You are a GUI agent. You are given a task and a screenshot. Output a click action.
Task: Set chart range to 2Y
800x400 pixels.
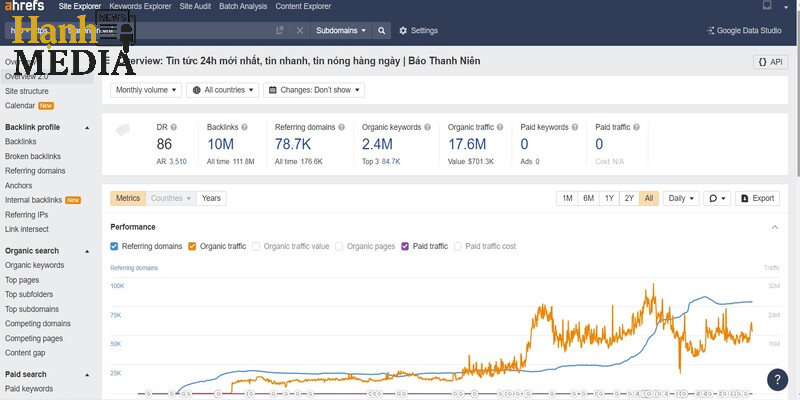(x=629, y=198)
